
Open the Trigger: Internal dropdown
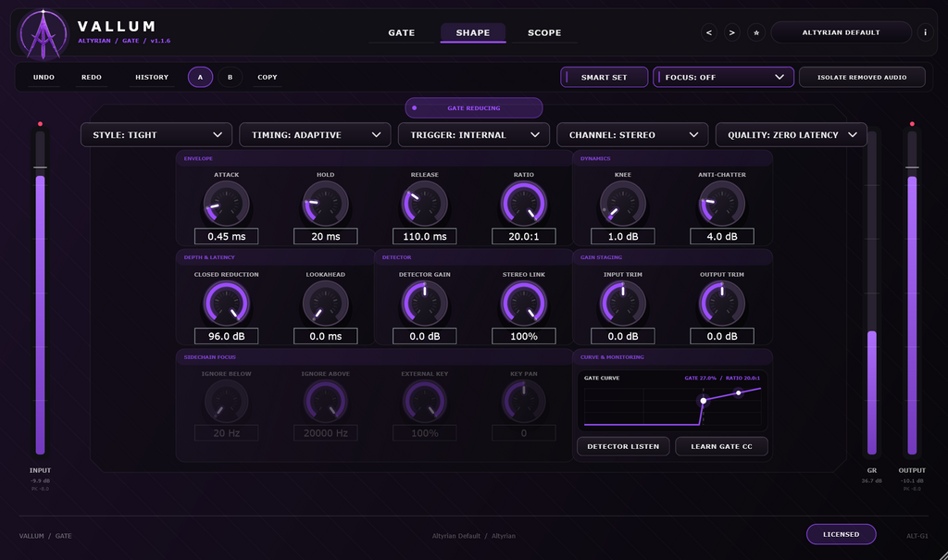click(x=474, y=135)
